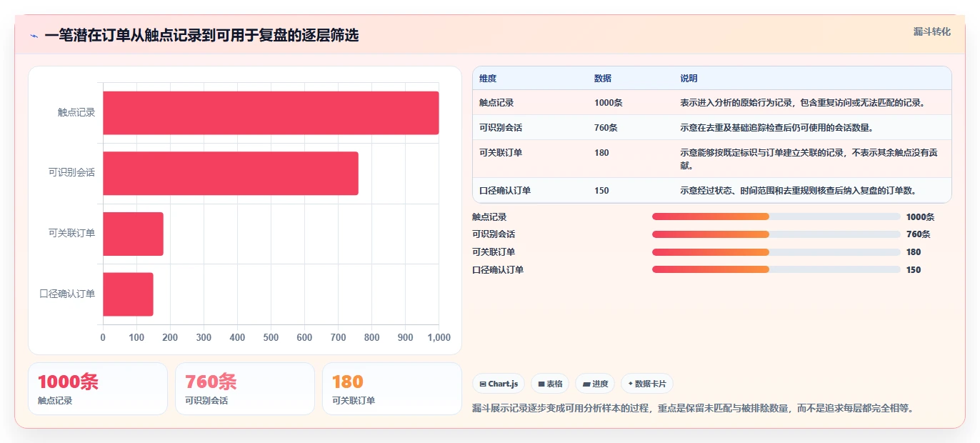Click the 1000条 value beside the progress bar
This screenshot has width=980, height=443.
tap(920, 216)
